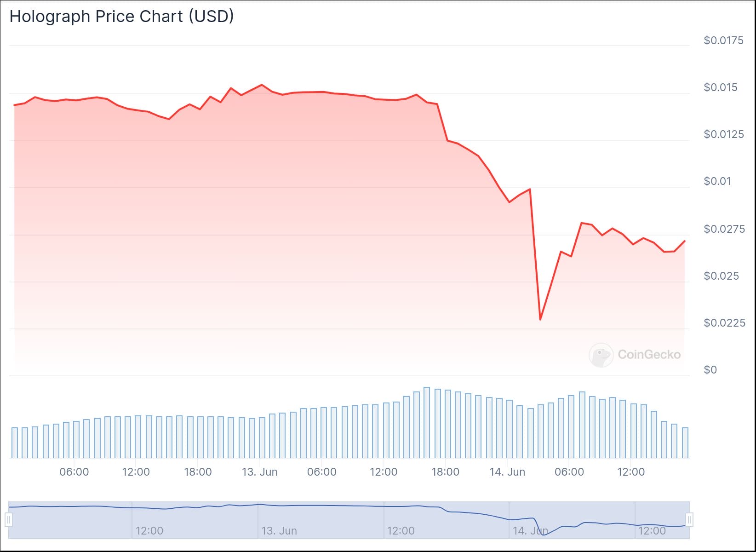Click the 13. Jun label on main x-axis
The image size is (756, 552).
[x=260, y=472]
